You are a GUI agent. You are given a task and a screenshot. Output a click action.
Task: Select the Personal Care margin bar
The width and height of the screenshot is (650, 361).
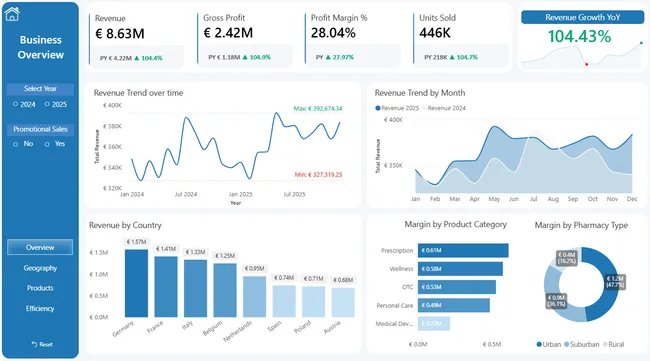coord(454,305)
